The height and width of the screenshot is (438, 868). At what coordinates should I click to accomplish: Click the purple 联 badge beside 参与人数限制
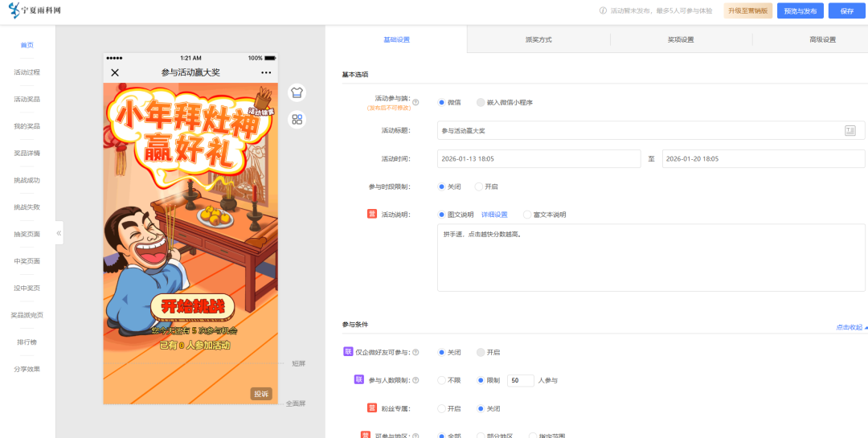[x=358, y=380]
